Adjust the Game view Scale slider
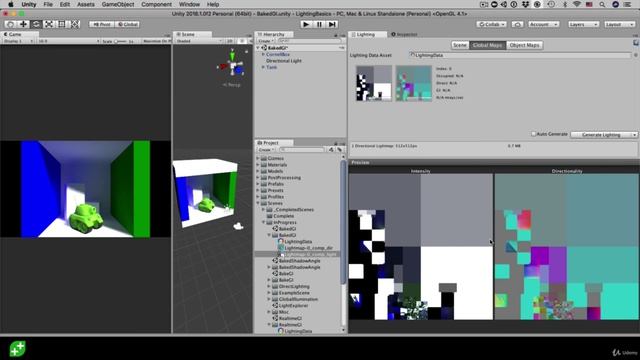 [x=121, y=41]
